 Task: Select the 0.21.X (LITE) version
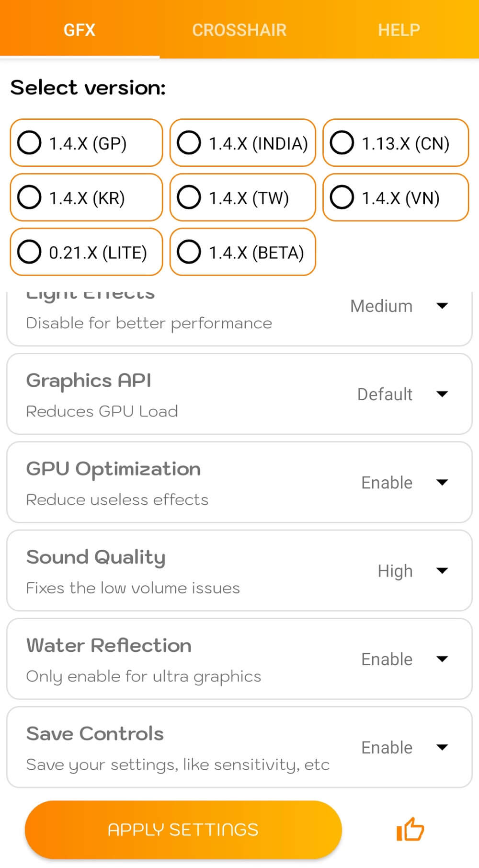pyautogui.click(x=86, y=252)
